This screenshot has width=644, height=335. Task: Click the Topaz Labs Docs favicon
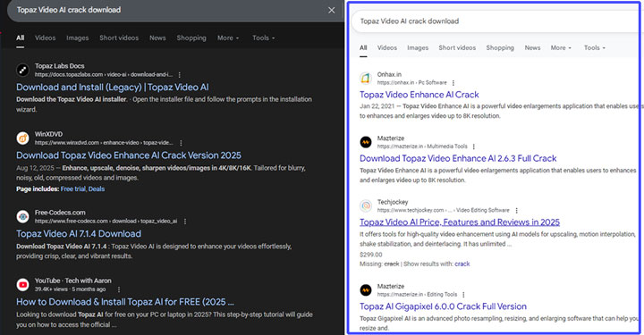[23, 70]
